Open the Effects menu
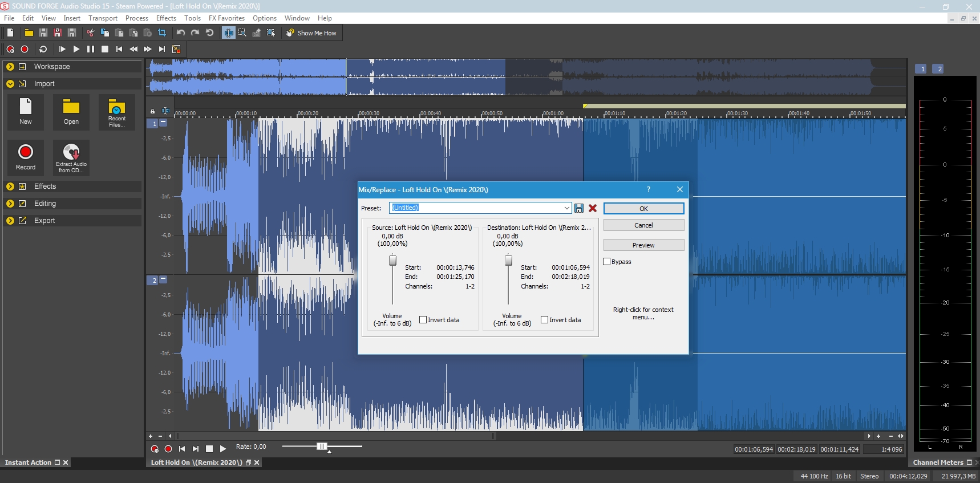 point(166,18)
